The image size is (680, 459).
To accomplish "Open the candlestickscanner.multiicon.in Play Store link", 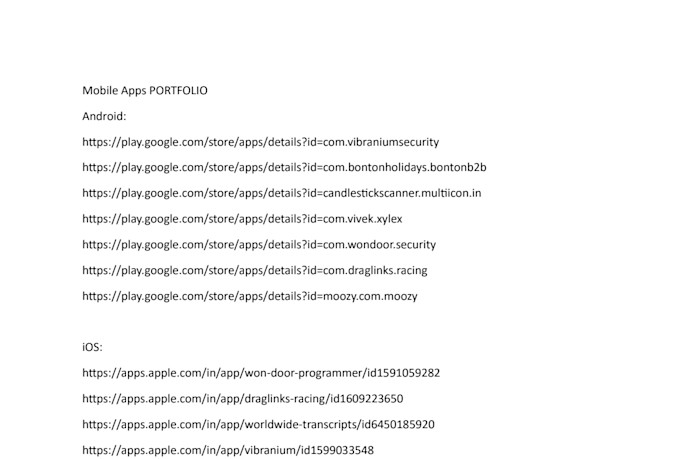I will click(282, 193).
